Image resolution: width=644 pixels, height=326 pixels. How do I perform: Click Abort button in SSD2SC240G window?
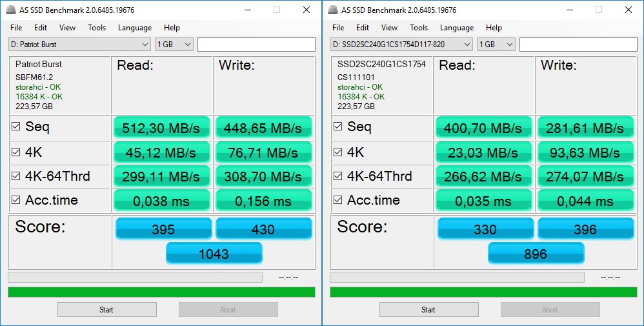tap(550, 310)
